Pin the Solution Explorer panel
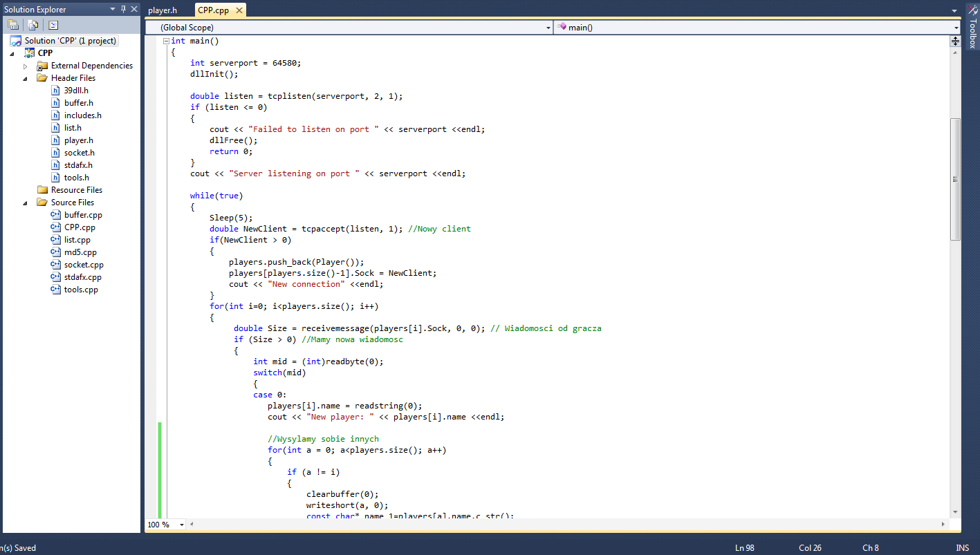The height and width of the screenshot is (555, 980). point(124,9)
